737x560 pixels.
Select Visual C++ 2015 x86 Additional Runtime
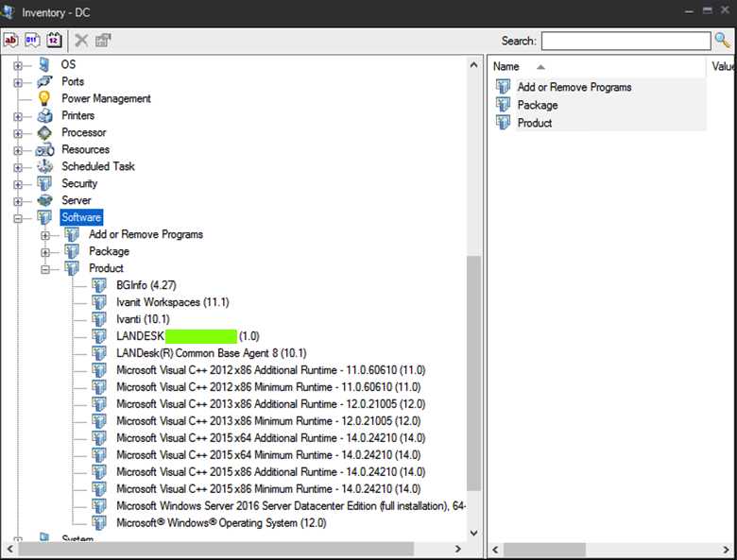(271, 471)
